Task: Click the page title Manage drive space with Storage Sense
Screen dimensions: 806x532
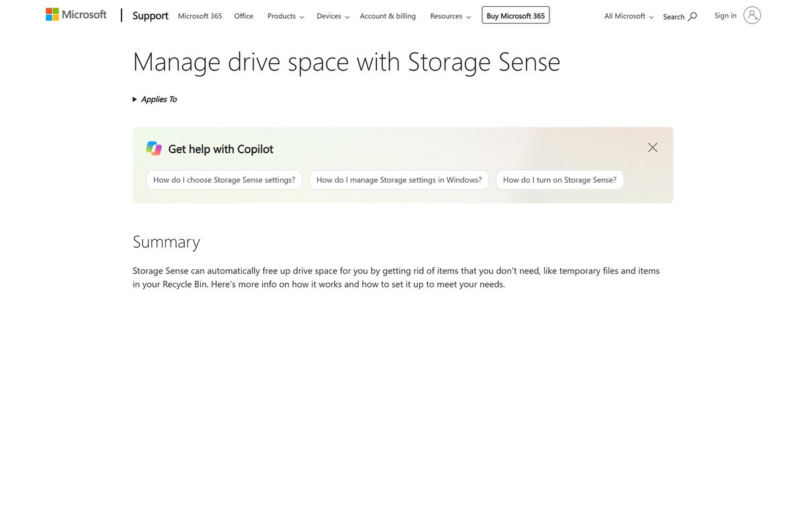Action: 347,62
